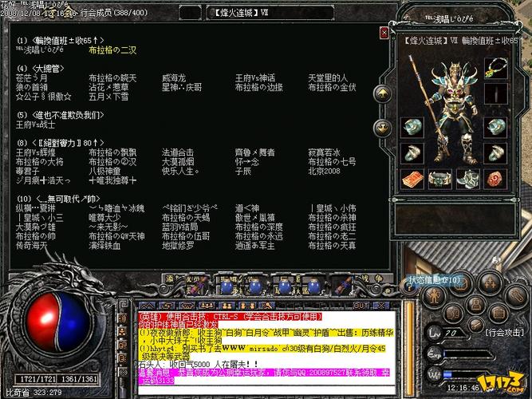Click the belt equipment slot
The image size is (532, 399).
pos(440,179)
